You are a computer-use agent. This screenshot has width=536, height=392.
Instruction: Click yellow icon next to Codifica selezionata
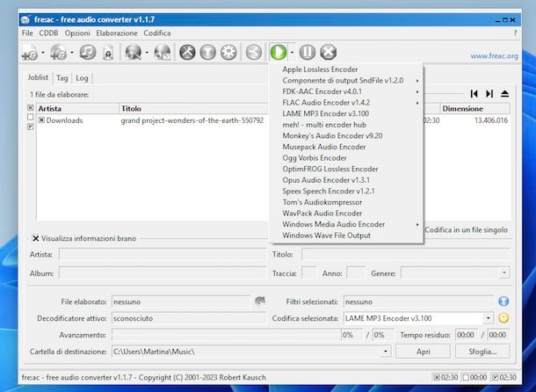(503, 318)
